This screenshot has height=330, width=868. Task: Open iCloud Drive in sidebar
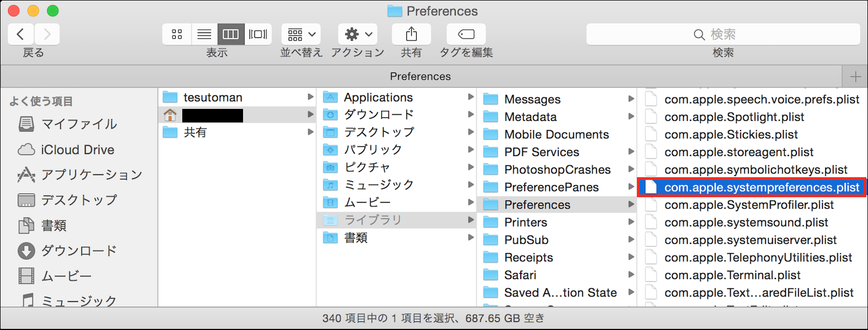coord(77,150)
